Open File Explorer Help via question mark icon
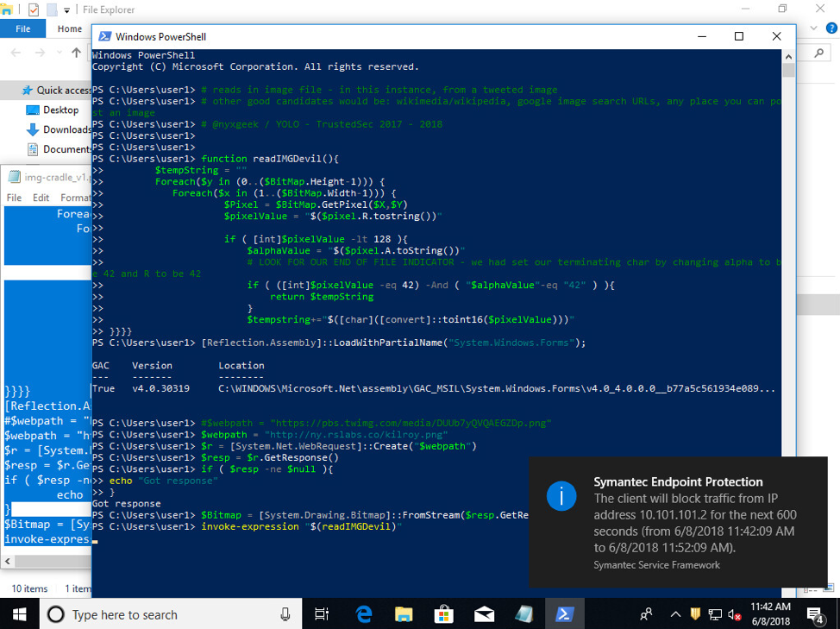This screenshot has height=629, width=840. coord(831,28)
